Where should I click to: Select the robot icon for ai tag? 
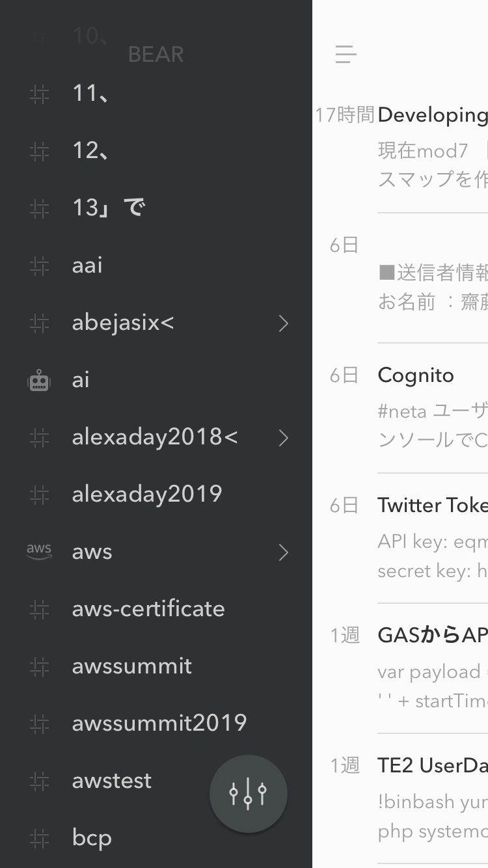tap(39, 381)
